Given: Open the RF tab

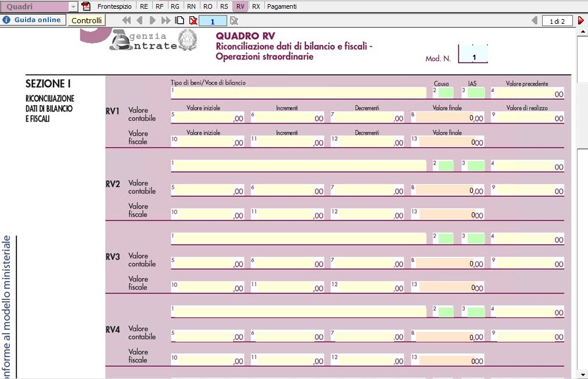Looking at the screenshot, I should click(159, 6).
